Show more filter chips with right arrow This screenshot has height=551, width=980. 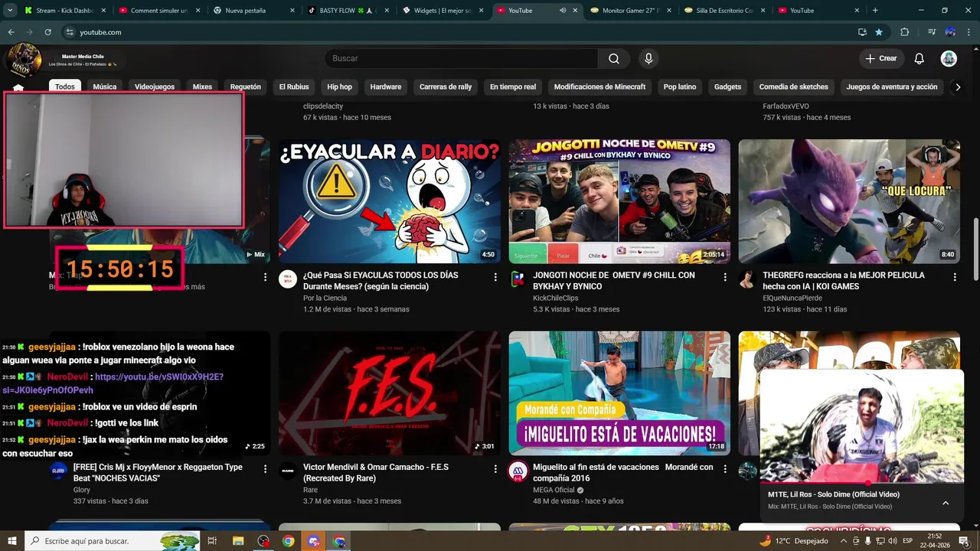pyautogui.click(x=958, y=87)
